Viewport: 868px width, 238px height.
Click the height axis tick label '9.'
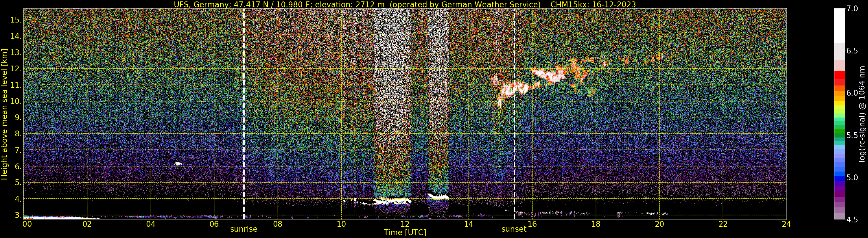pos(18,118)
